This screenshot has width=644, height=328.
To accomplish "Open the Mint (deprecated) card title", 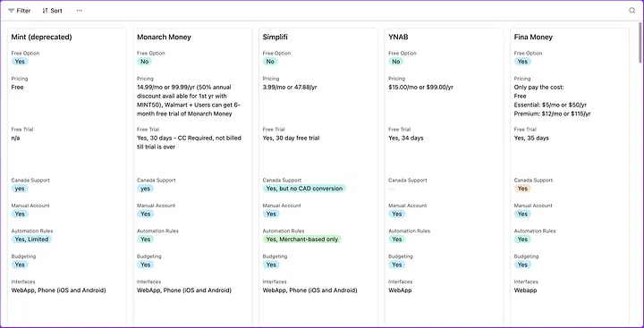I will [x=41, y=37].
